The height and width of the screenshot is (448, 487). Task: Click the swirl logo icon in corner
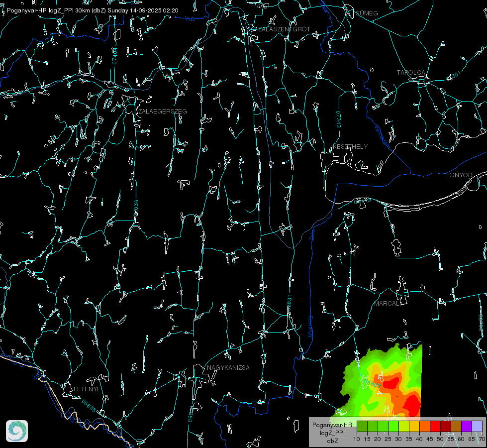coord(17,431)
